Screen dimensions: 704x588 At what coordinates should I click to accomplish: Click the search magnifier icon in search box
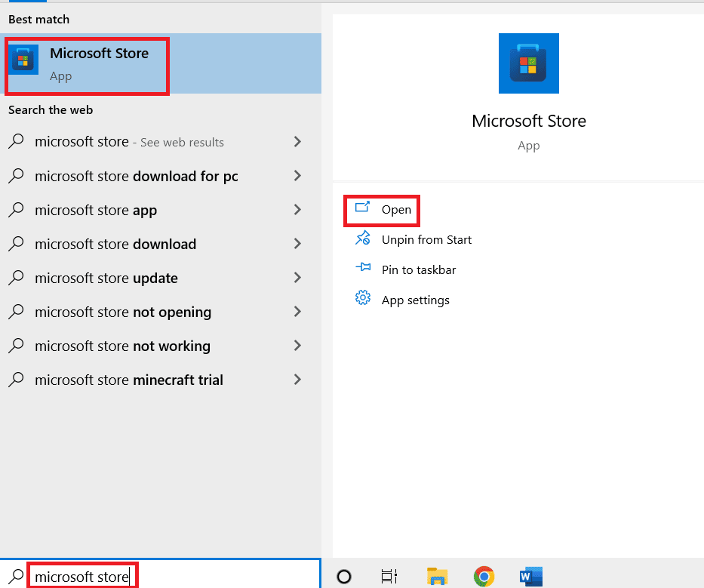16,576
